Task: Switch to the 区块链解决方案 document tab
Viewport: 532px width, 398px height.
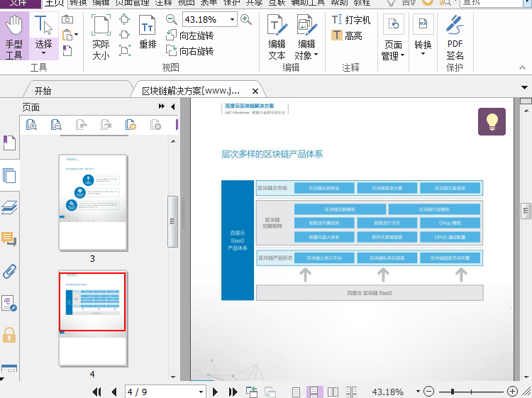Action: click(191, 91)
